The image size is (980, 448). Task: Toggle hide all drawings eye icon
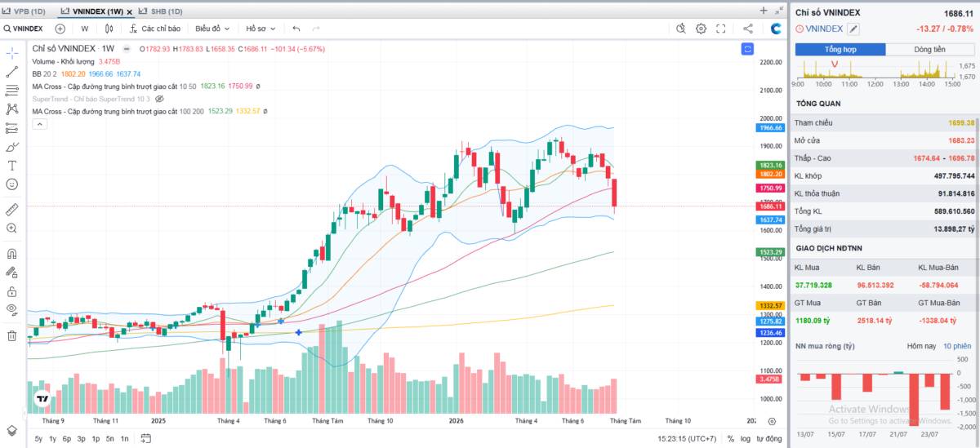(11, 309)
